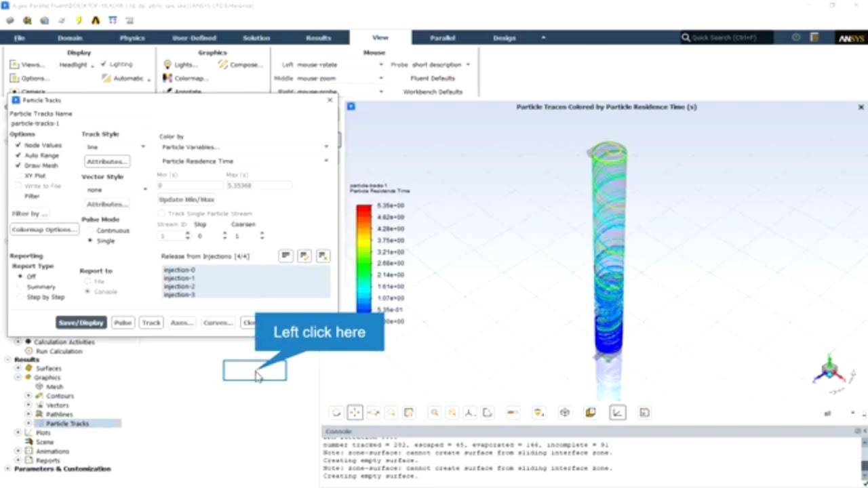Uncheck the Draw Mesh option
Screen dimensions: 868x488
18,165
